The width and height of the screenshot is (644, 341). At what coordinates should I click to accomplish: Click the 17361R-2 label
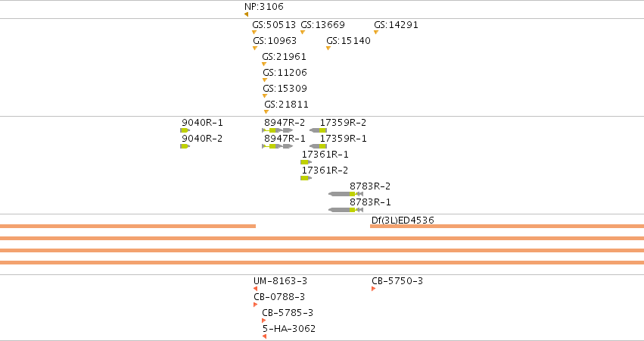tap(325, 170)
